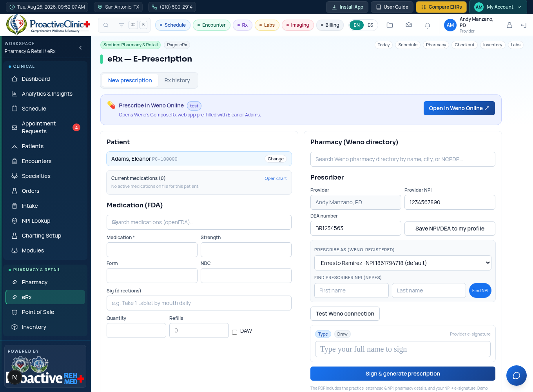Open the mail envelope icon
This screenshot has height=392, width=533.
tap(409, 25)
